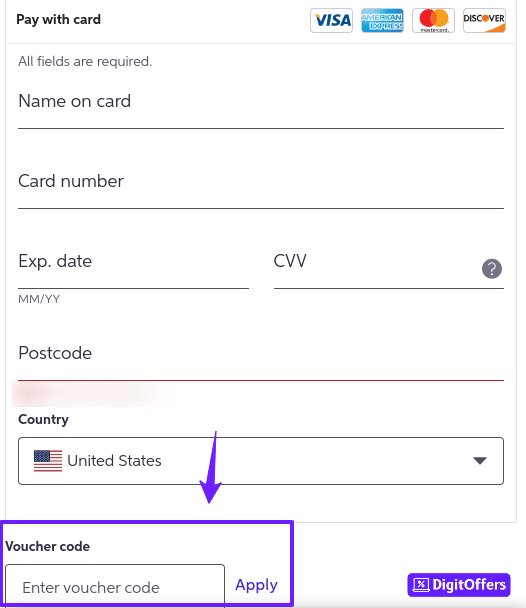Click the Name on card field
526x608 pixels.
coord(261,109)
